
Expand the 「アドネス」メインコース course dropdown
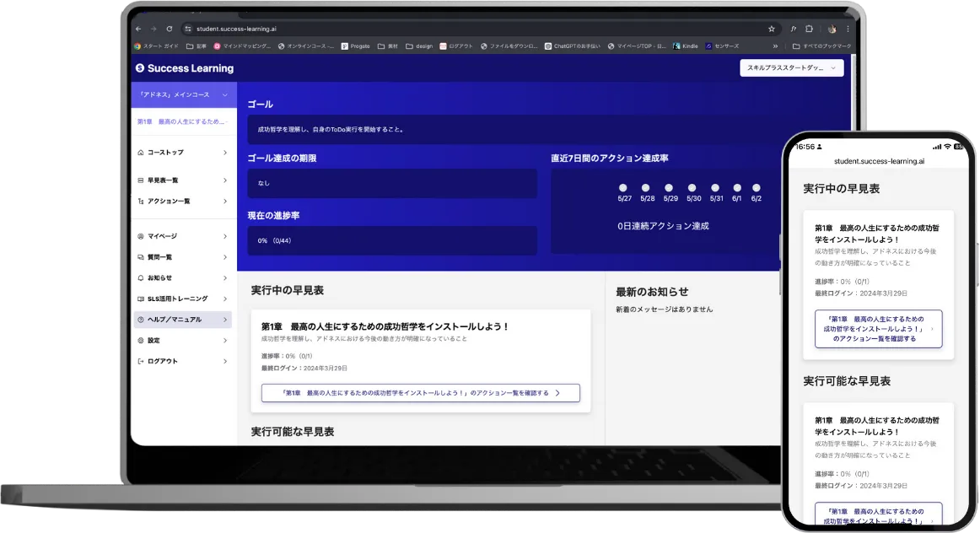[224, 95]
